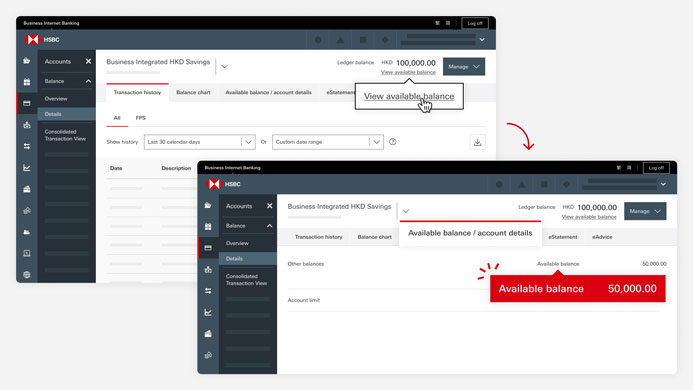
Task: Close the Accounts panel in front window
Action: tap(270, 206)
